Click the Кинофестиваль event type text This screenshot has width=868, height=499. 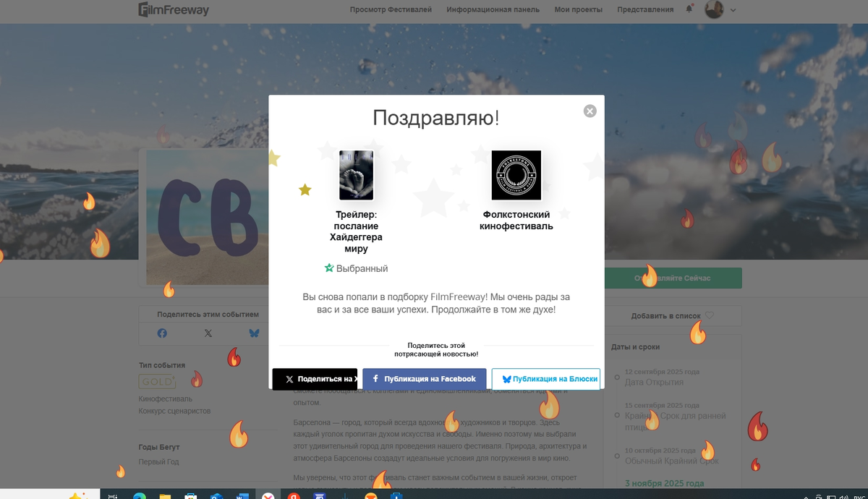click(x=166, y=398)
